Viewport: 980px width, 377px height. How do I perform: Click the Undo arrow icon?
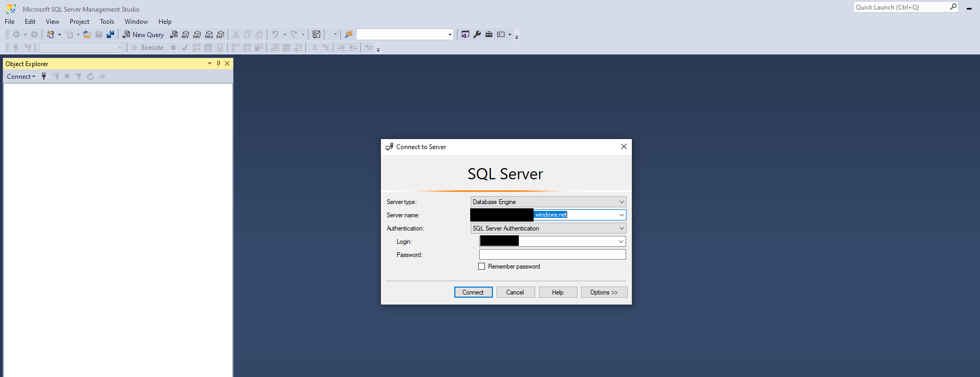(x=275, y=34)
